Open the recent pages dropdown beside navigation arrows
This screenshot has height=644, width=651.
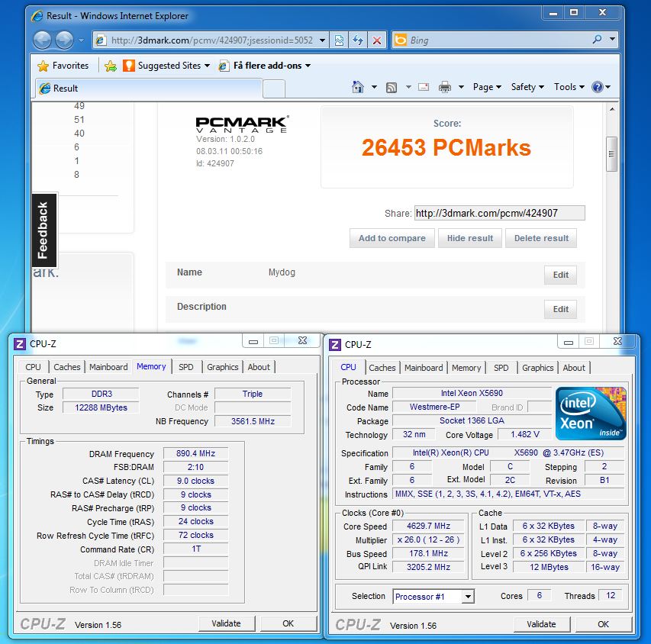(x=82, y=40)
